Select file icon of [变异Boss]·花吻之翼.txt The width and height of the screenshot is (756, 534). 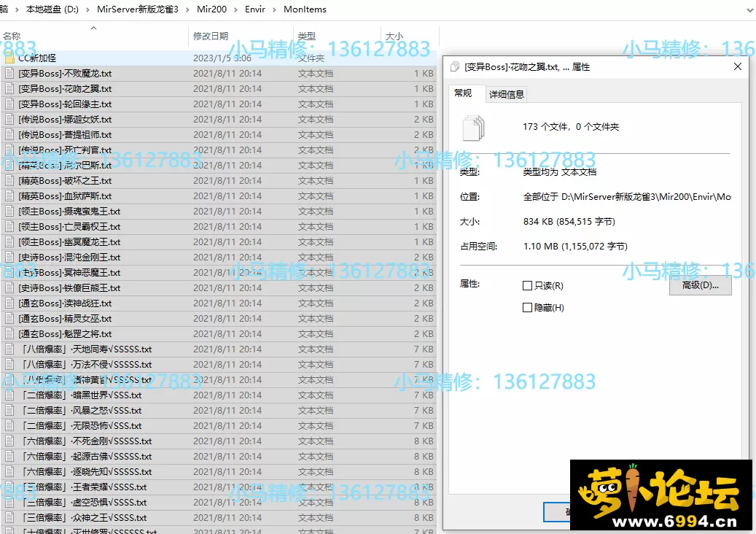[x=9, y=89]
